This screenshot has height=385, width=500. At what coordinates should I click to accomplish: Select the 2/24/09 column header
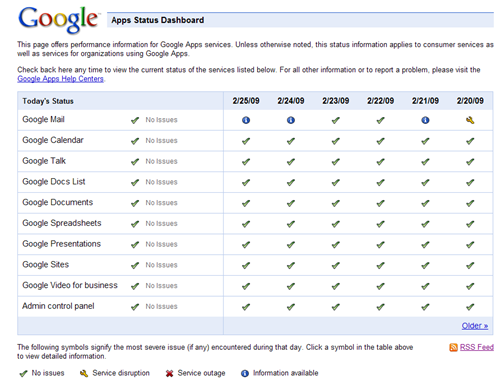point(291,101)
